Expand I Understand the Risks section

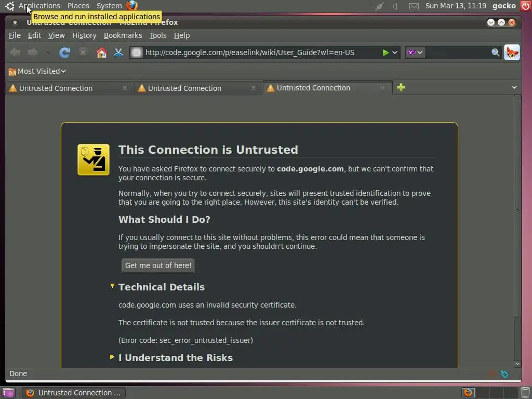click(112, 357)
